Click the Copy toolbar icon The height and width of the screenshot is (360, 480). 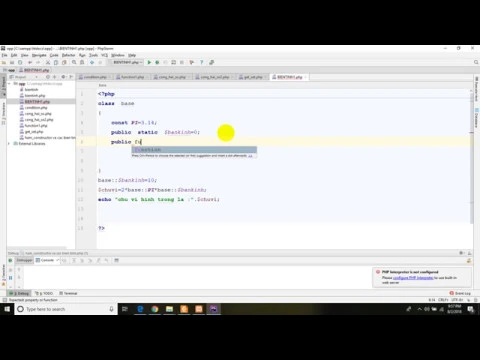[x=56, y=62]
